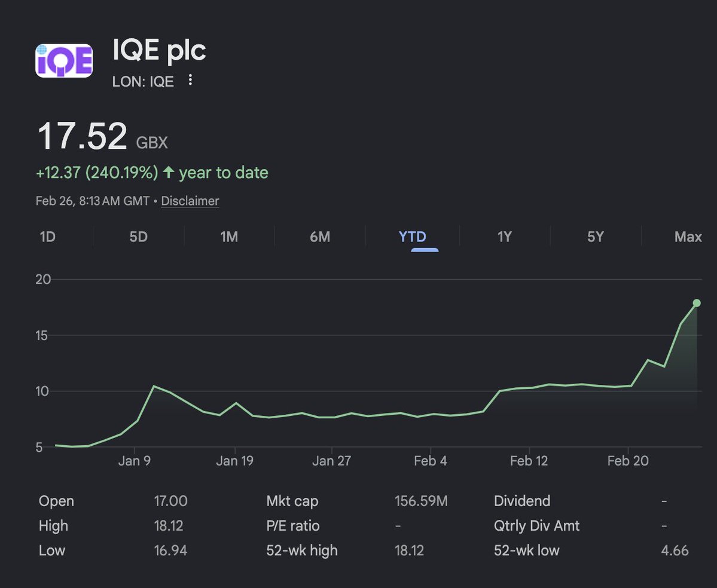Click the Feb 20 axis label

628,461
